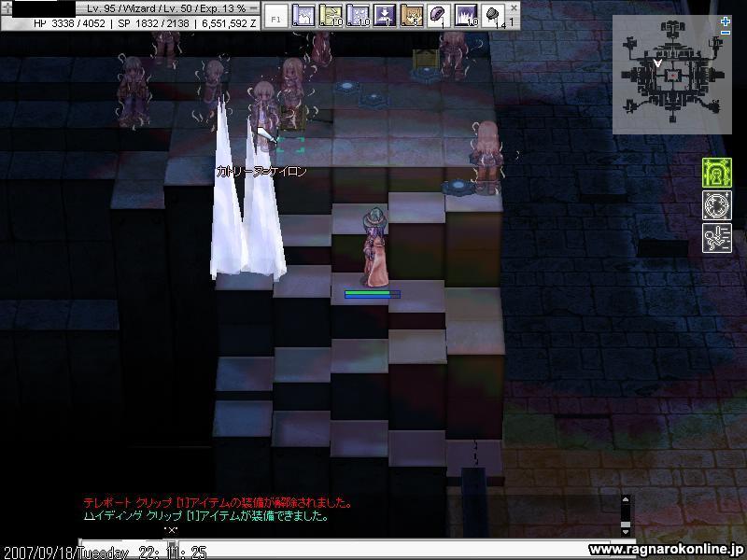Click the SP 1832 / 2138 readout
This screenshot has height=560, width=747.
click(x=153, y=22)
